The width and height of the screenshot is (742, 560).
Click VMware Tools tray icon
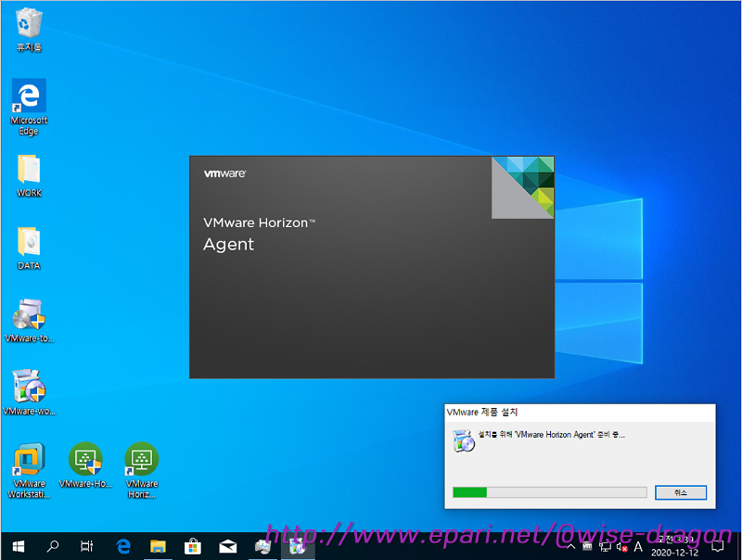(x=587, y=547)
